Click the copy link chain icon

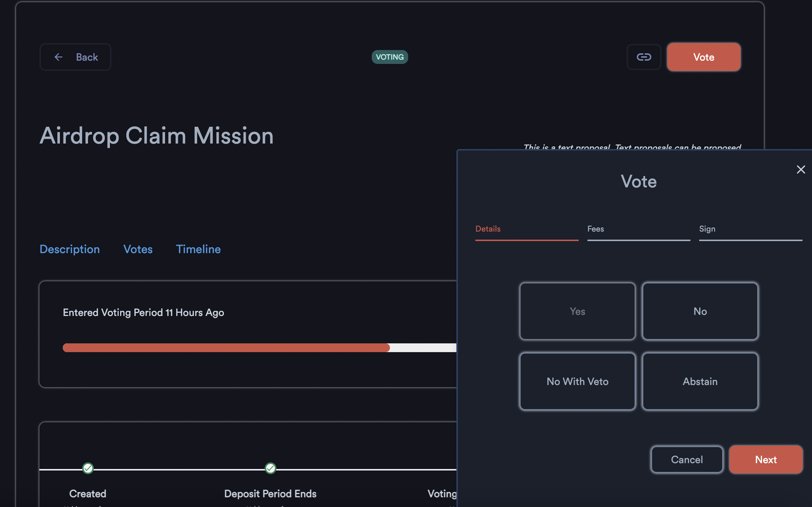pos(644,57)
